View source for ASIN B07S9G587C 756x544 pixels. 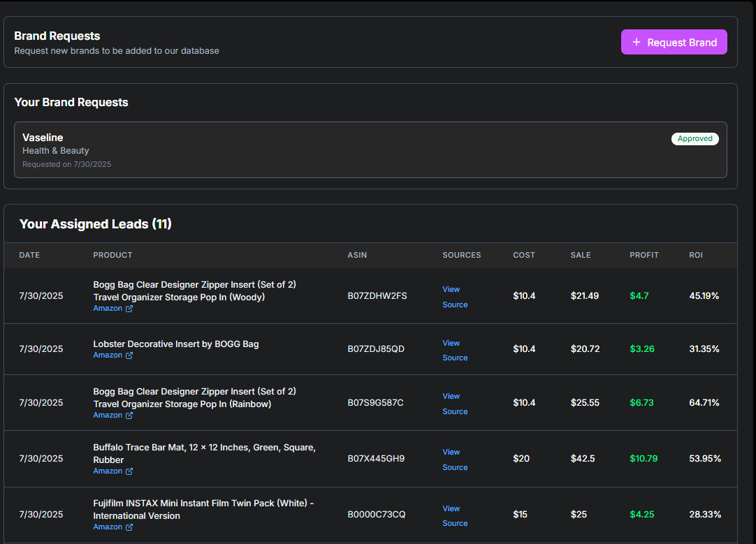coord(454,404)
